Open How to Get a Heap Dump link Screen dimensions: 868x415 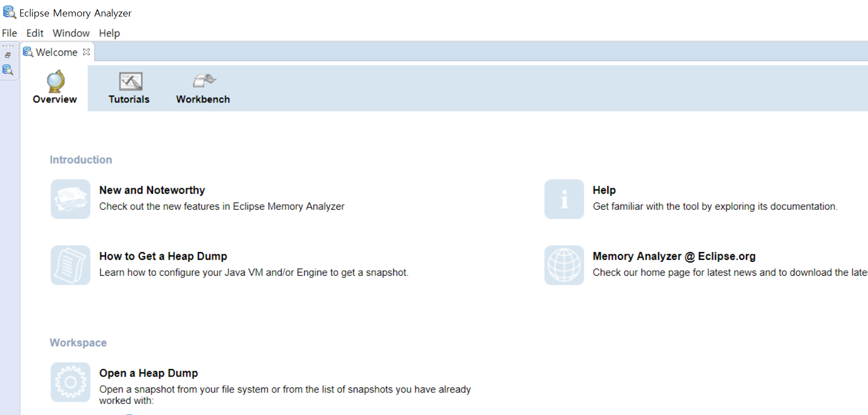(163, 256)
